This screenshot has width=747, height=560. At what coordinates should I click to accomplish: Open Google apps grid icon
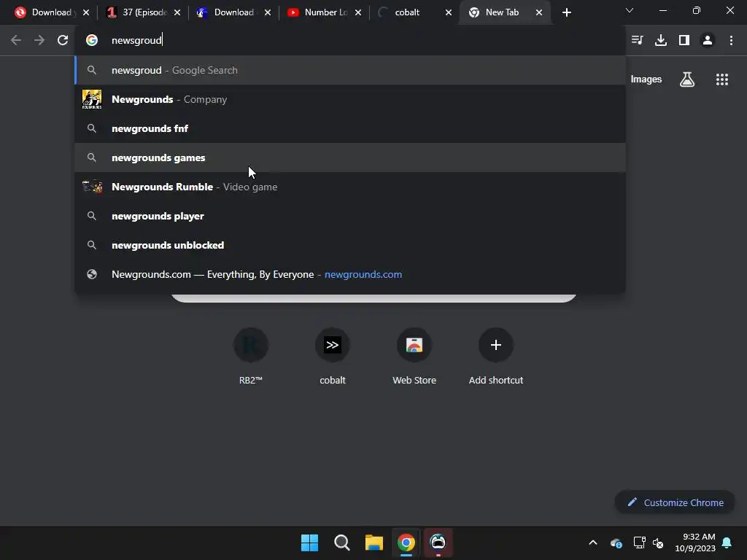[722, 79]
